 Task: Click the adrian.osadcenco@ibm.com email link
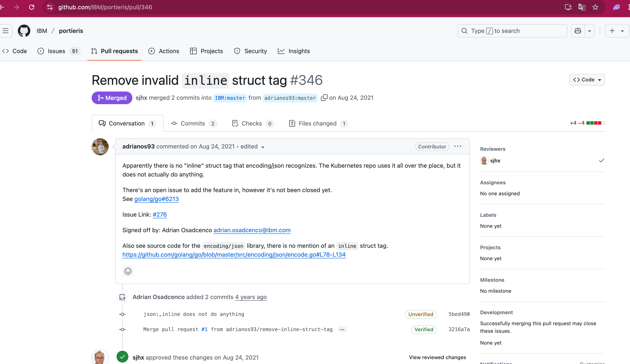[252, 230]
